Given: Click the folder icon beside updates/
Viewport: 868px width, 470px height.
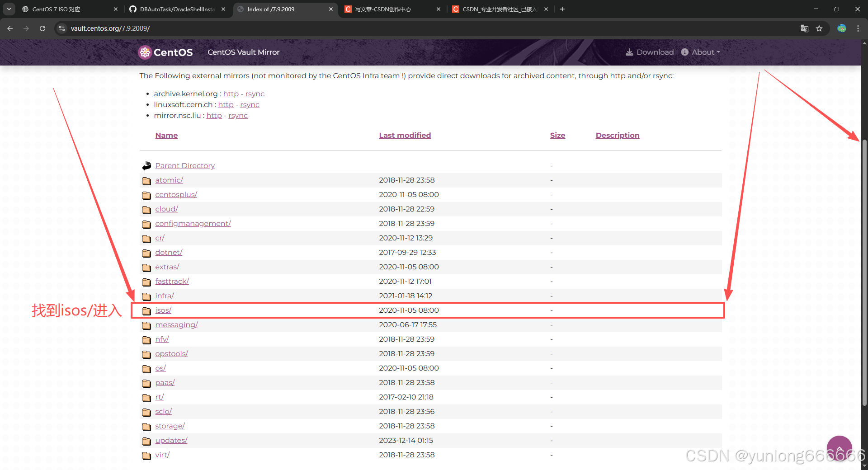Looking at the screenshot, I should point(146,441).
